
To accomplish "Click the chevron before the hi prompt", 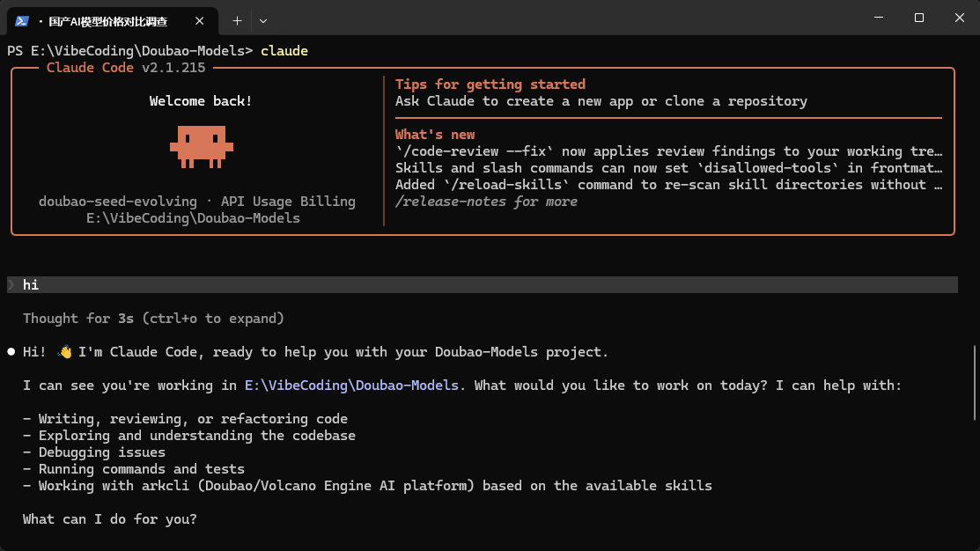I will [11, 285].
